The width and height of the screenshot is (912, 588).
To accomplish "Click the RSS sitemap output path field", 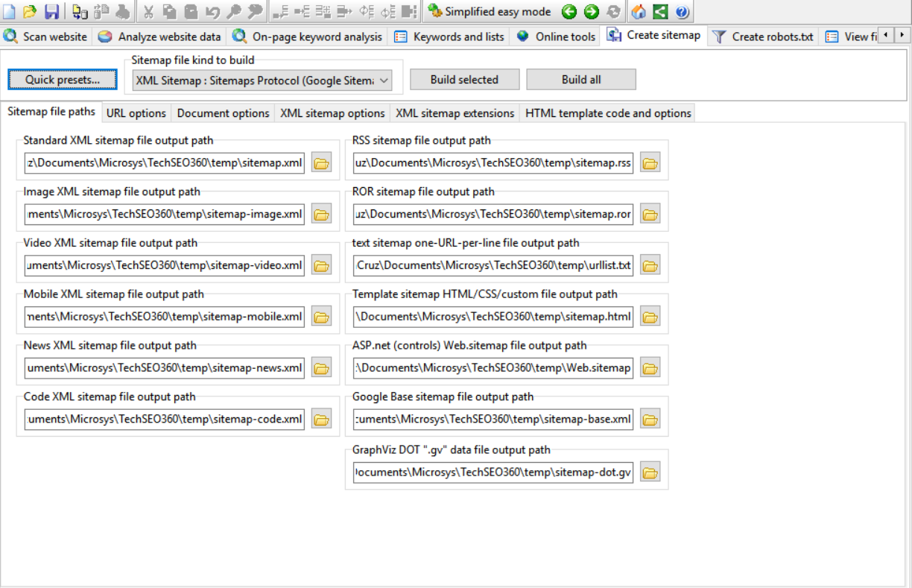I will [493, 163].
